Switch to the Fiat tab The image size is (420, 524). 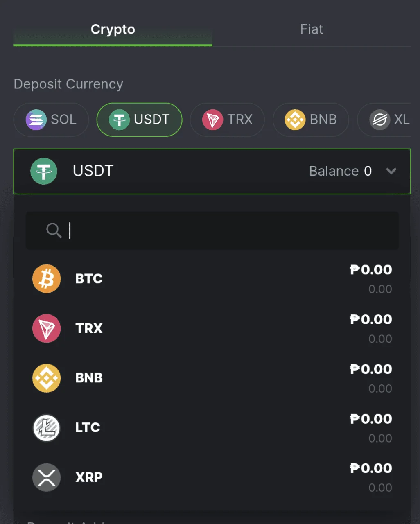[x=312, y=29]
